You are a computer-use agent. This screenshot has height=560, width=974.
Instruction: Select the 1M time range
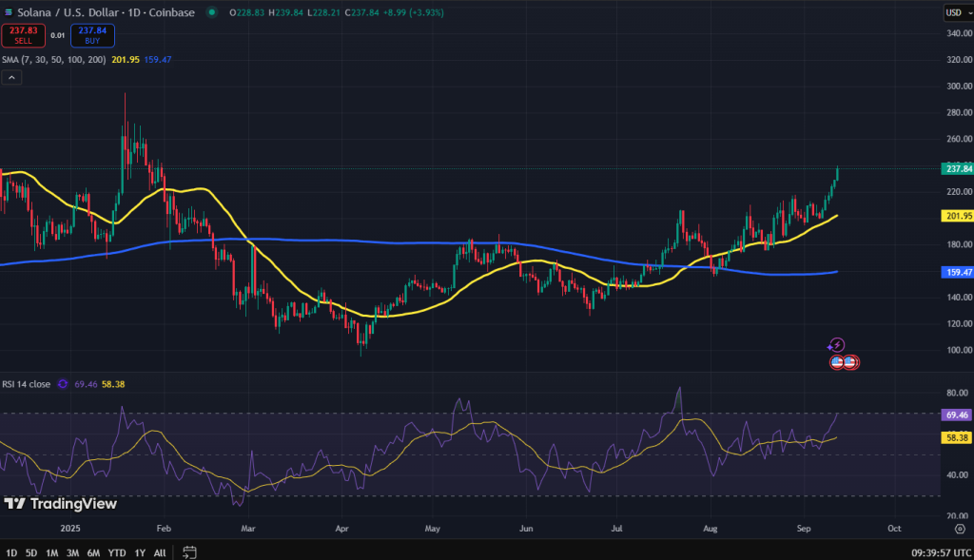click(x=52, y=552)
